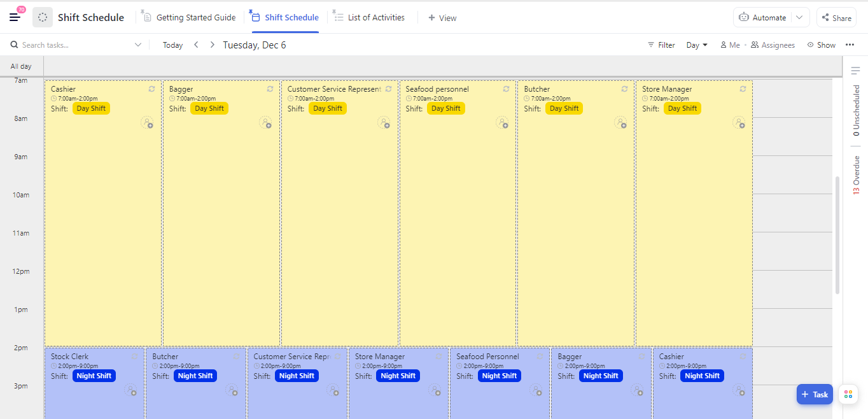Go to the previous day arrow
The height and width of the screenshot is (419, 868).
[x=196, y=45]
